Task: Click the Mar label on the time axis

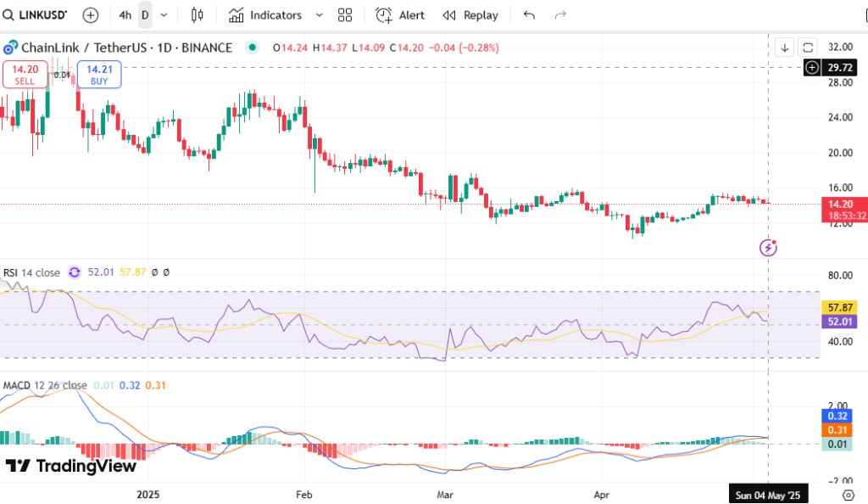Action: (x=445, y=495)
